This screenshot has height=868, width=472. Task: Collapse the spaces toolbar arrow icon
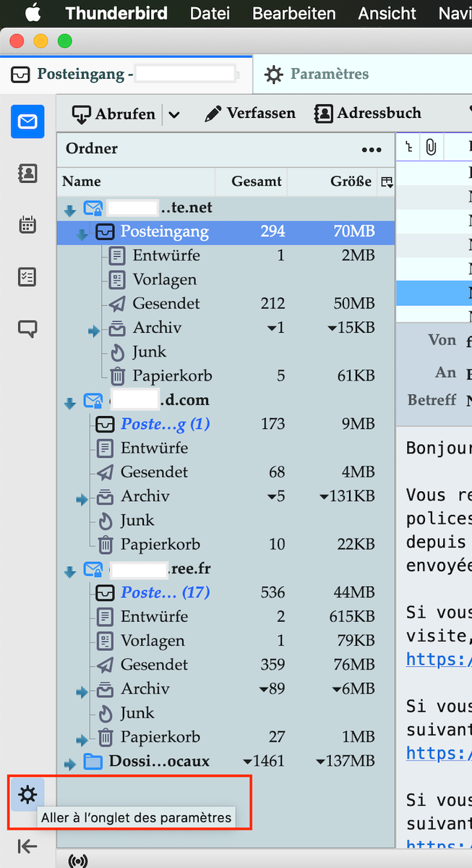pyautogui.click(x=27, y=846)
